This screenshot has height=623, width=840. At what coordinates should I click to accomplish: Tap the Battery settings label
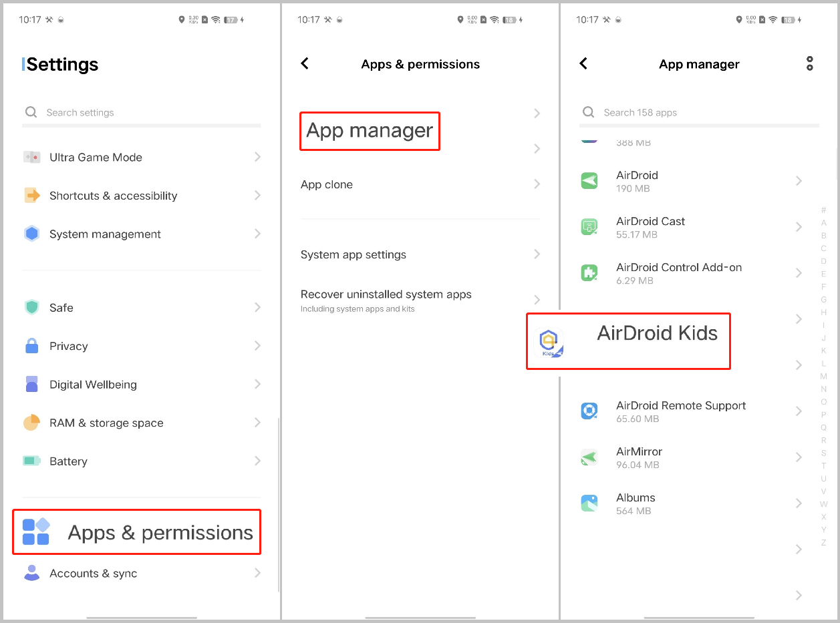tap(68, 461)
